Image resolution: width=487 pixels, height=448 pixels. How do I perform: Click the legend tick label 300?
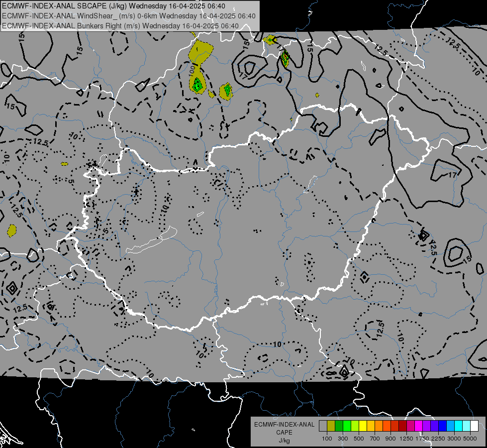tap(343, 439)
